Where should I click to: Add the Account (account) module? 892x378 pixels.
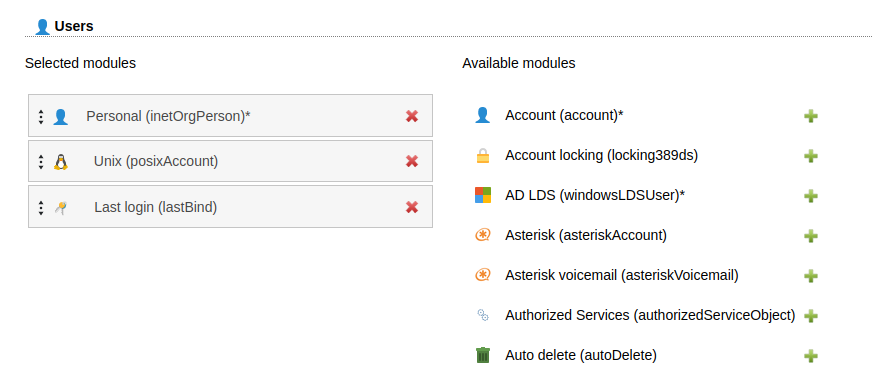[811, 116]
